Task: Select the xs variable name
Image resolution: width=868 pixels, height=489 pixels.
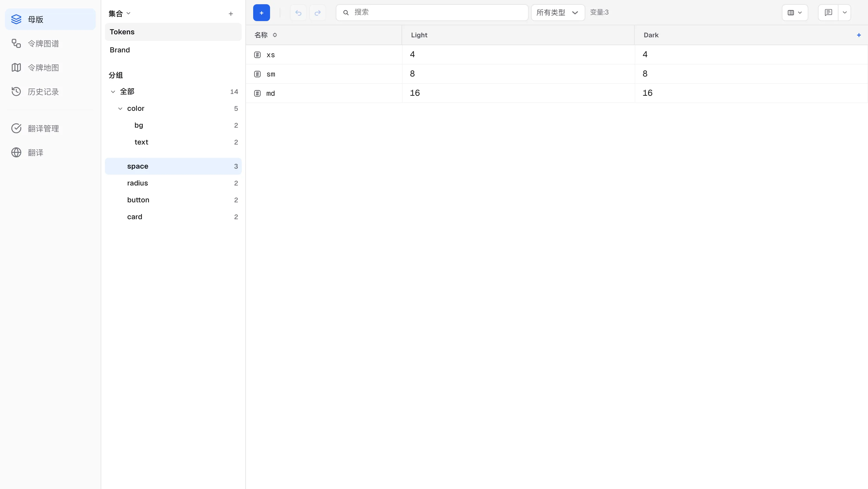Action: [x=271, y=55]
